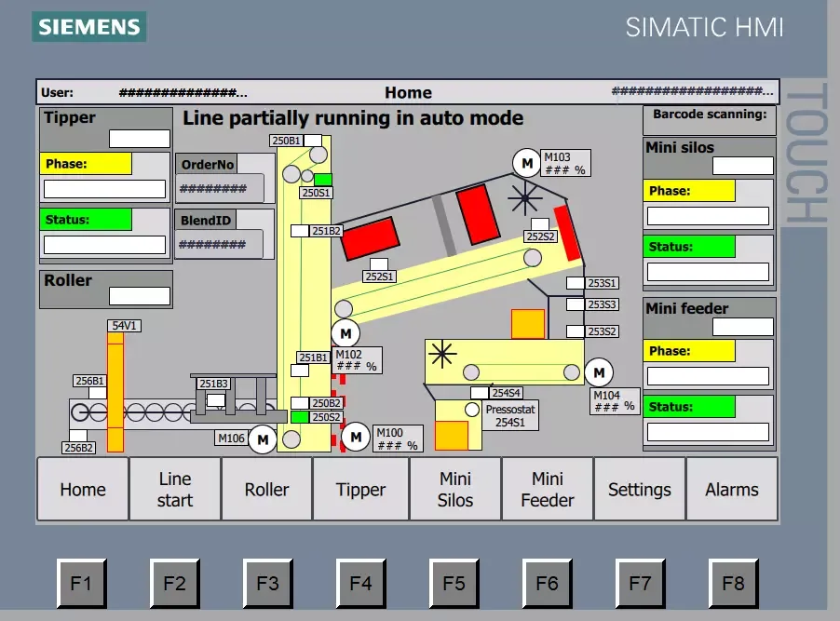Click the M100 motor symbol
This screenshot has height=621, width=840.
(x=356, y=436)
